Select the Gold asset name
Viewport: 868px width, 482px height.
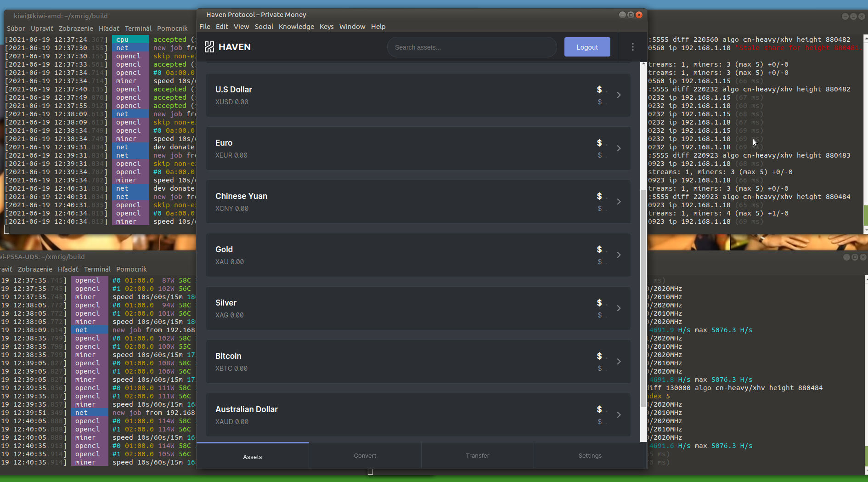(224, 250)
